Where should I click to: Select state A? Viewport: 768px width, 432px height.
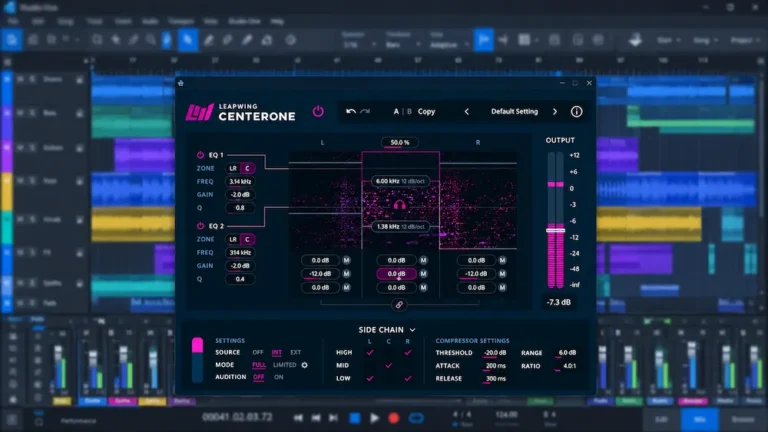[x=396, y=112]
